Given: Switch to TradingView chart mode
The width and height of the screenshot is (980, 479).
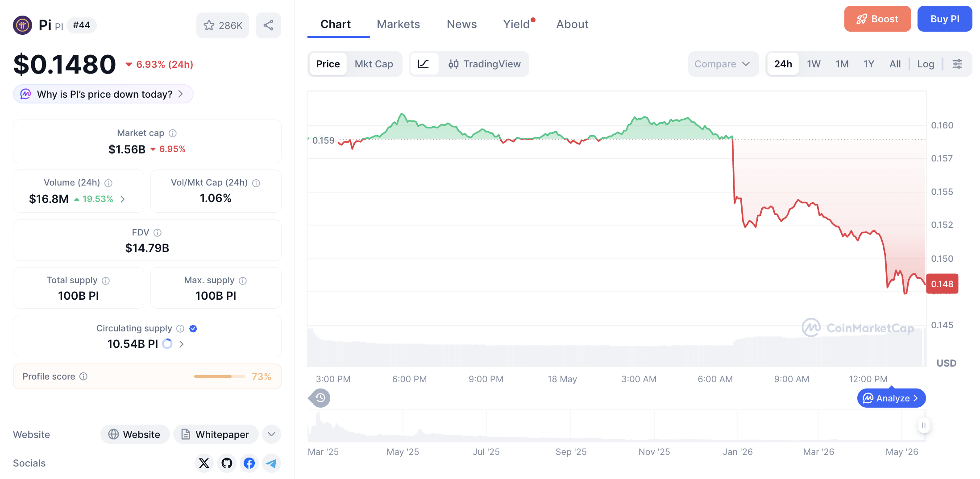Looking at the screenshot, I should point(484,64).
